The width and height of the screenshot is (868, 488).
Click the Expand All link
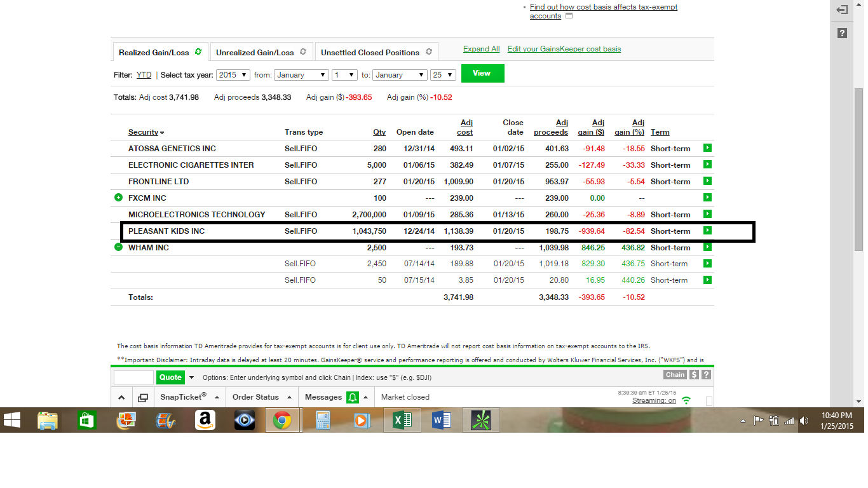pos(481,49)
